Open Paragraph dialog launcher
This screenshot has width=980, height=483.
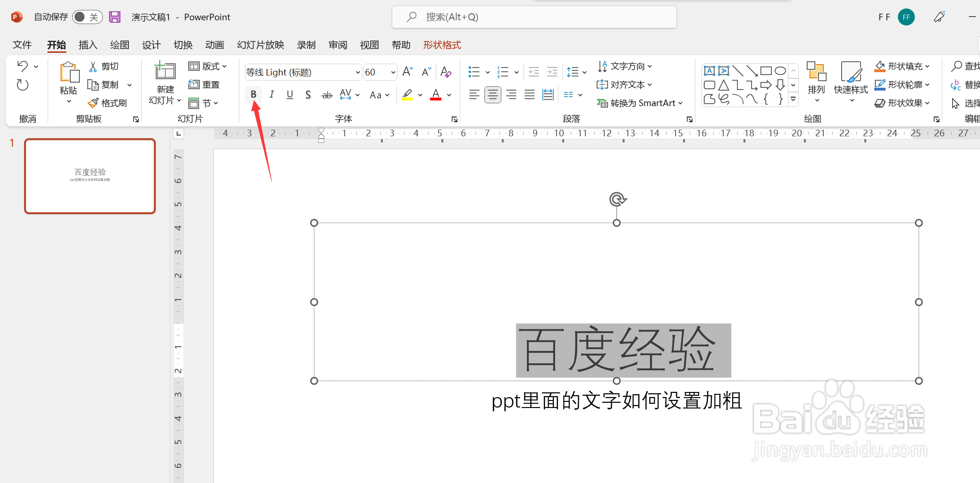[690, 119]
